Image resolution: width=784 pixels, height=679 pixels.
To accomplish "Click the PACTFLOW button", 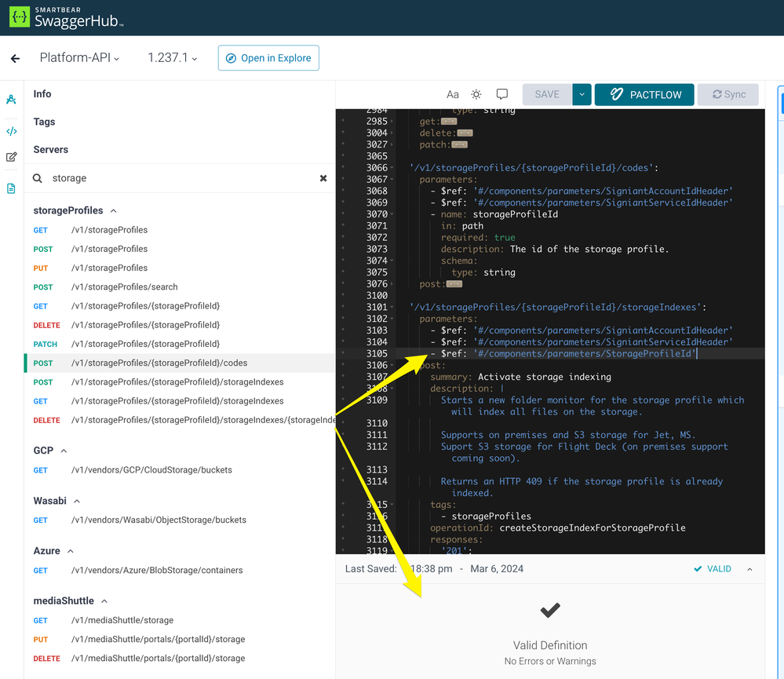I will (x=644, y=94).
